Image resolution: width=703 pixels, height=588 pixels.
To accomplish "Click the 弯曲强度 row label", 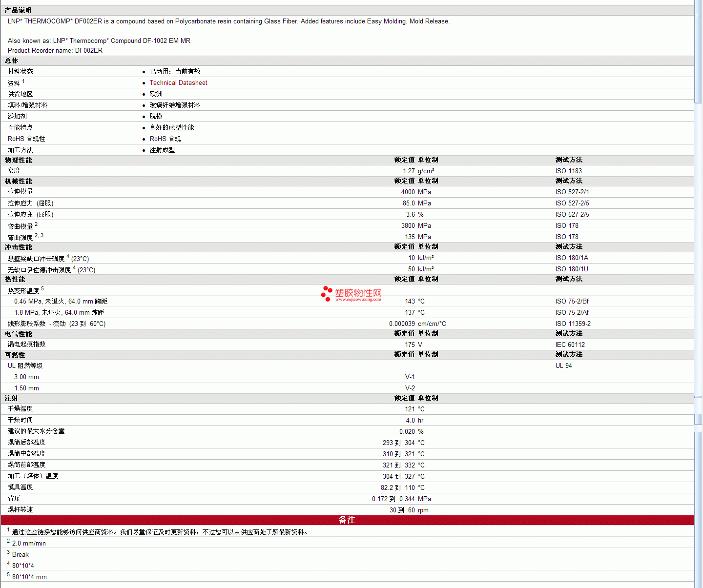I will click(21, 238).
